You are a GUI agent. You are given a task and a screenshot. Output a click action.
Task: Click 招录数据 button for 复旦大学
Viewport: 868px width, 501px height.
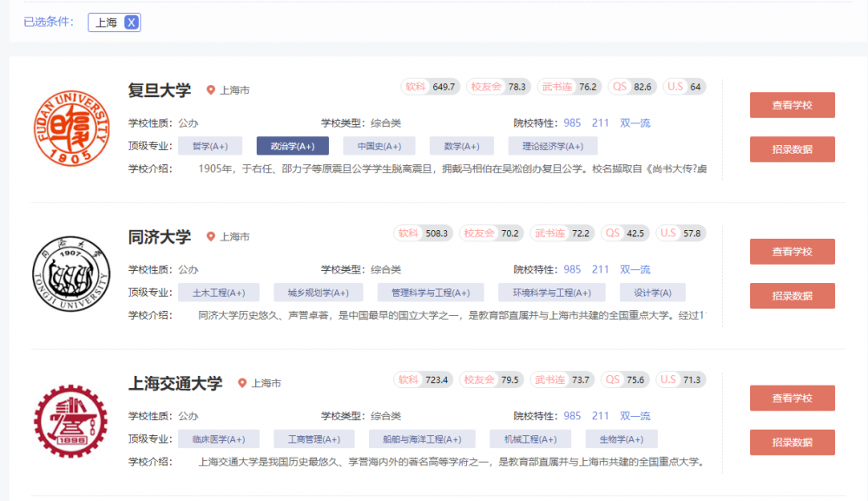point(792,149)
